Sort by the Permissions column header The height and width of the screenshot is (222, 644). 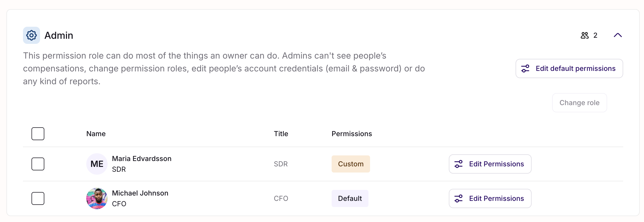pyautogui.click(x=352, y=134)
